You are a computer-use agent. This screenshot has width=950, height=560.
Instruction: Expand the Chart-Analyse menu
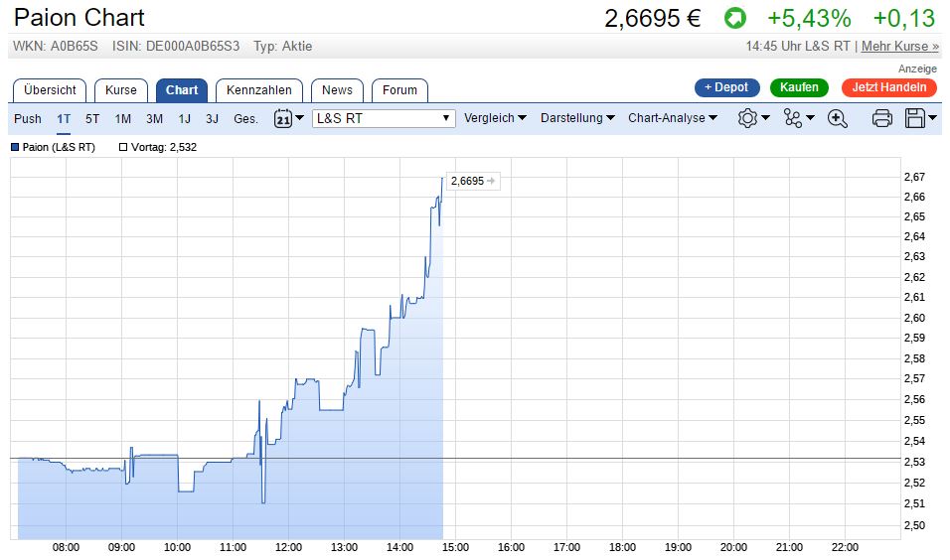coord(673,118)
